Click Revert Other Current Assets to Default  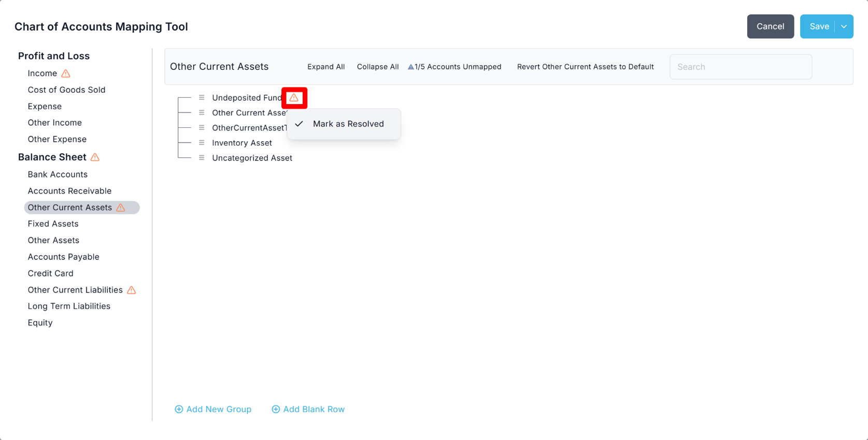point(586,67)
